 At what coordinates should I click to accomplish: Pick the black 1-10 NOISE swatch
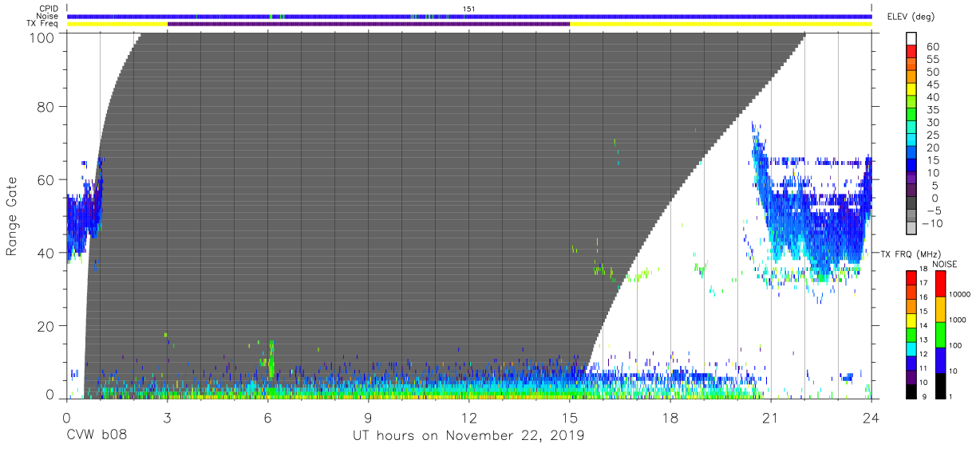(x=939, y=384)
